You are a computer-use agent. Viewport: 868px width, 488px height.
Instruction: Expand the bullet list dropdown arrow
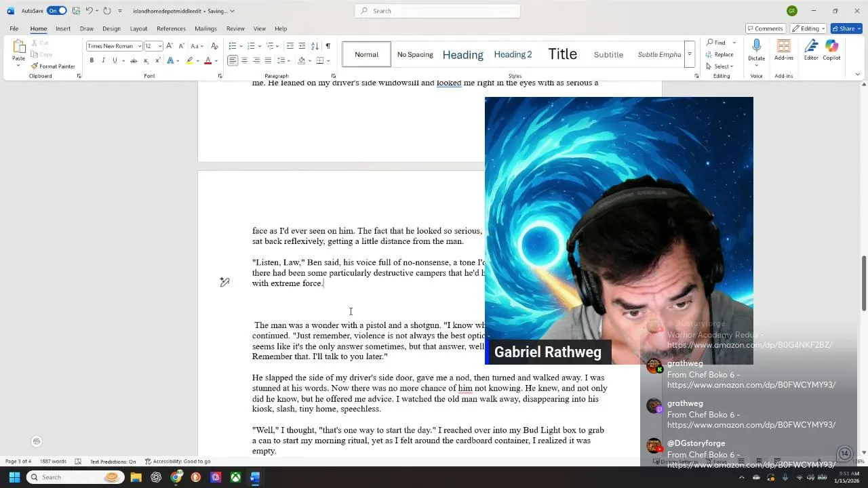pos(239,46)
